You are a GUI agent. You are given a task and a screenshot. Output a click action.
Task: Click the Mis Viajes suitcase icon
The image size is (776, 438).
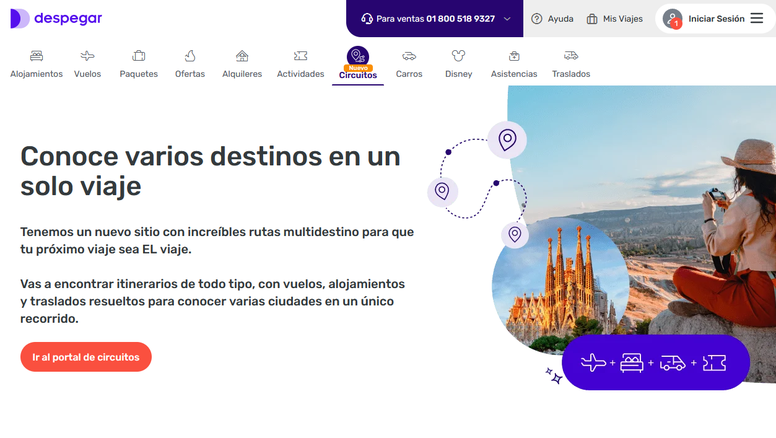point(592,19)
